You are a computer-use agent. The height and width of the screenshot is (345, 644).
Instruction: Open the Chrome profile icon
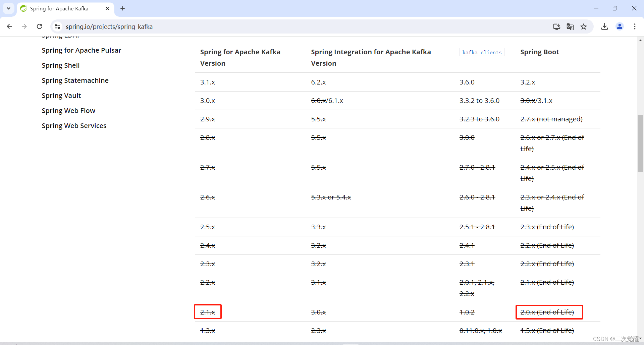pyautogui.click(x=620, y=26)
